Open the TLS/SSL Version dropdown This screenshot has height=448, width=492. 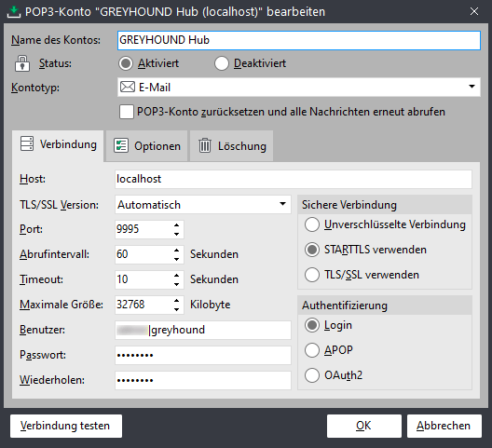point(282,204)
